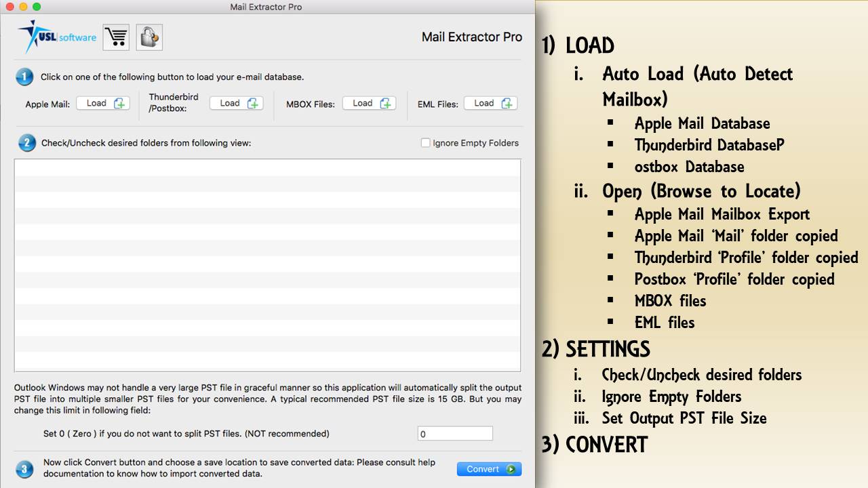Click 'Ignore Empty Folders' line in slide
Viewport: 868px width, 488px height.
coord(671,396)
